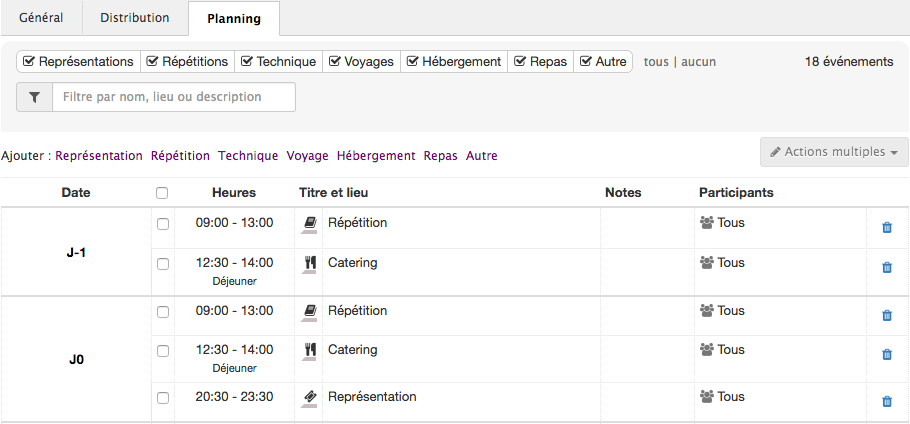This screenshot has width=910, height=424.
Task: Click J-1 Catering title text
Action: coord(352,263)
